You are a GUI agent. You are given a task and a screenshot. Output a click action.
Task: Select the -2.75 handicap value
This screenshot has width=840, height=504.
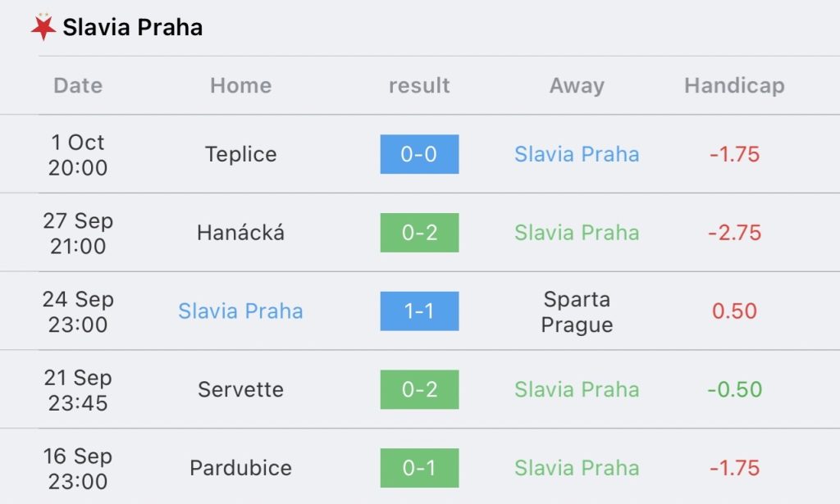[734, 233]
